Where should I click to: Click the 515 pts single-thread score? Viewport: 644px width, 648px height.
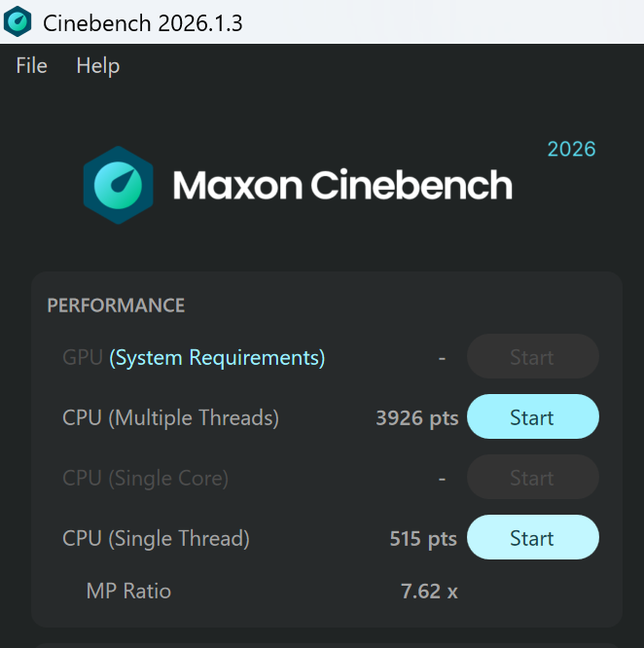click(x=423, y=538)
